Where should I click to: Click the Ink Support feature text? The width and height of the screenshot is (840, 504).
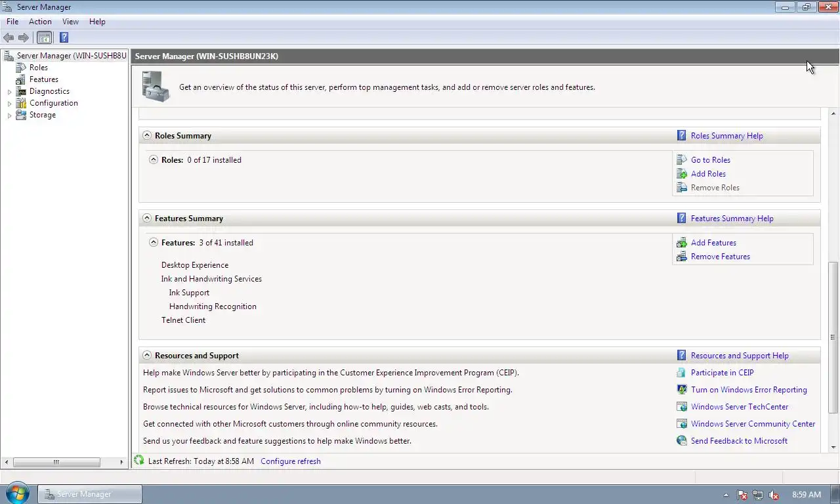tap(189, 293)
